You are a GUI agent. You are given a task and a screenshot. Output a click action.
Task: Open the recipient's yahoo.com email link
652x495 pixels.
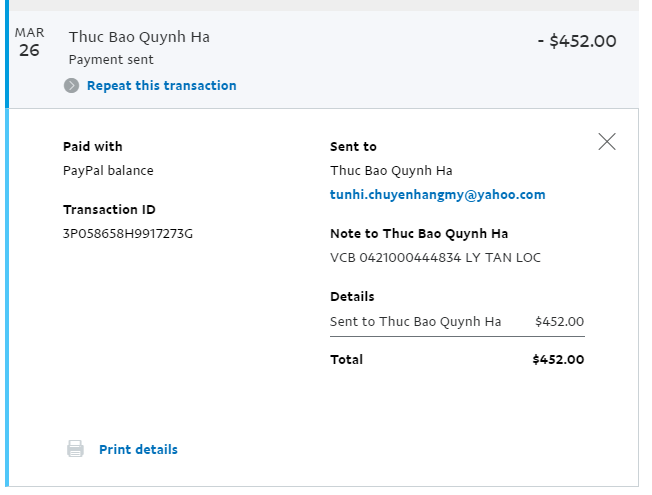tap(437, 195)
